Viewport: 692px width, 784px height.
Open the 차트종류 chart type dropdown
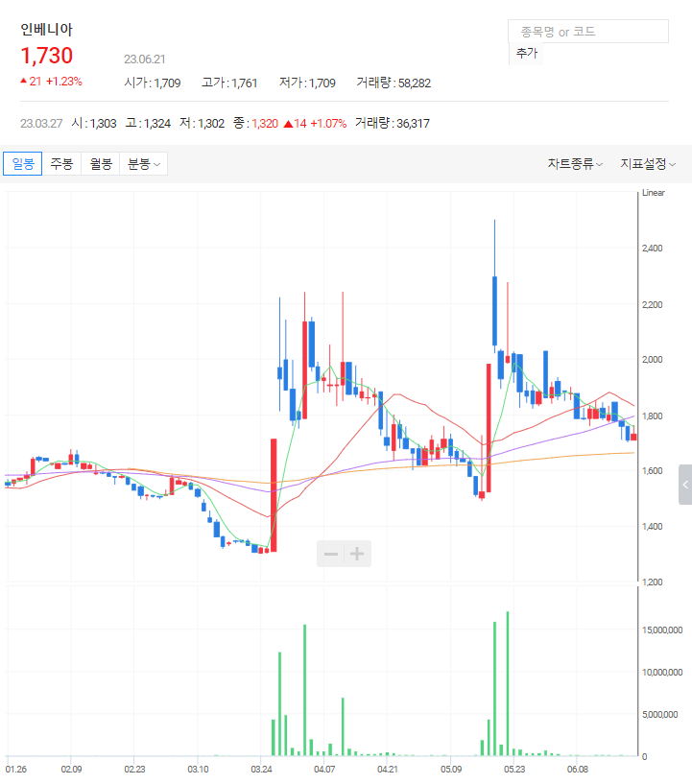(x=575, y=164)
